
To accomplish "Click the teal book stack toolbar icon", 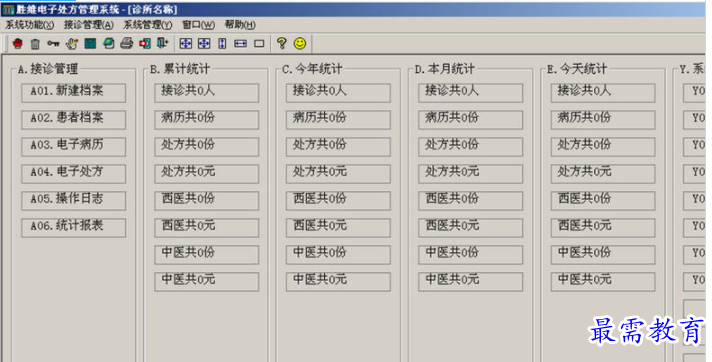I will (109, 44).
